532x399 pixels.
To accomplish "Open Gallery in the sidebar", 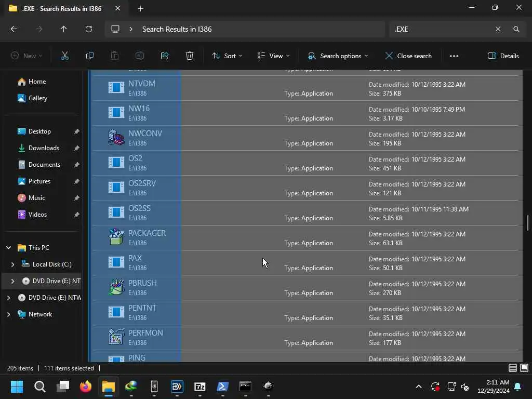I will point(37,98).
